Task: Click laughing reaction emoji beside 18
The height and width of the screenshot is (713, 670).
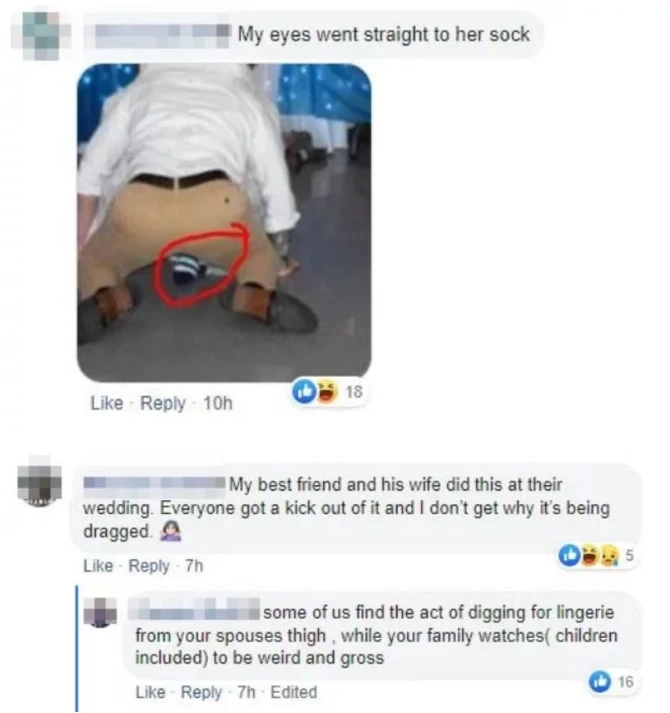Action: tap(327, 392)
